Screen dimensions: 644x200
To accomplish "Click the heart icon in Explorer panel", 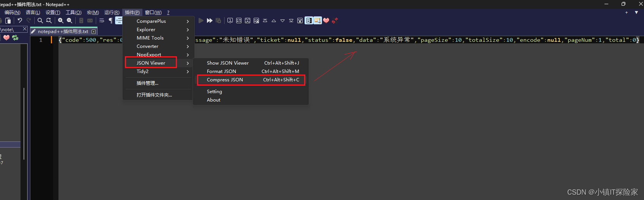I will coord(6,38).
